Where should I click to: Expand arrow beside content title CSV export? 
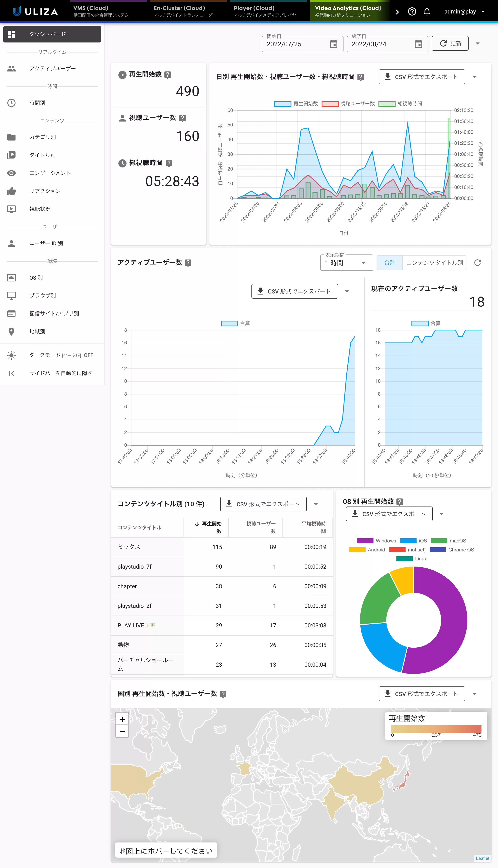pos(316,504)
